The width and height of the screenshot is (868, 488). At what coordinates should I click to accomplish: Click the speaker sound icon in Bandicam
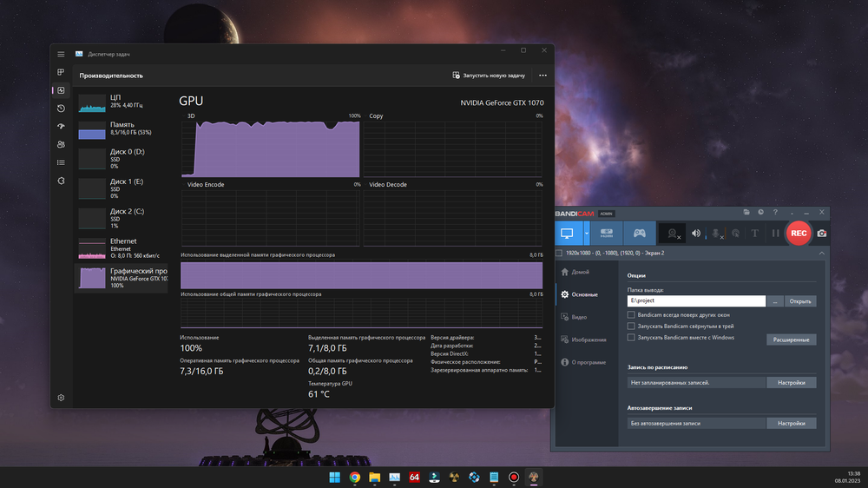click(695, 234)
